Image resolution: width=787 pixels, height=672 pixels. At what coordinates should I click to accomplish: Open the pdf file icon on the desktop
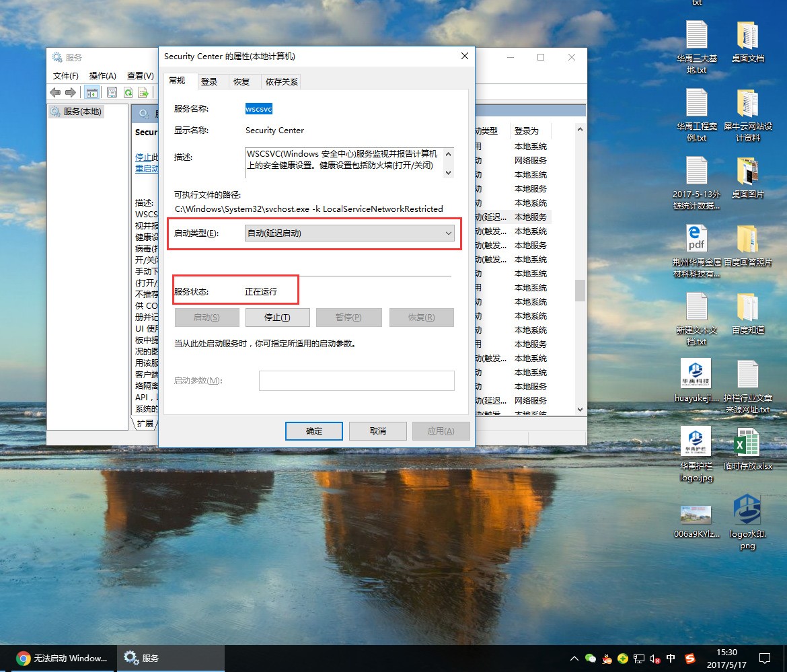click(x=697, y=251)
